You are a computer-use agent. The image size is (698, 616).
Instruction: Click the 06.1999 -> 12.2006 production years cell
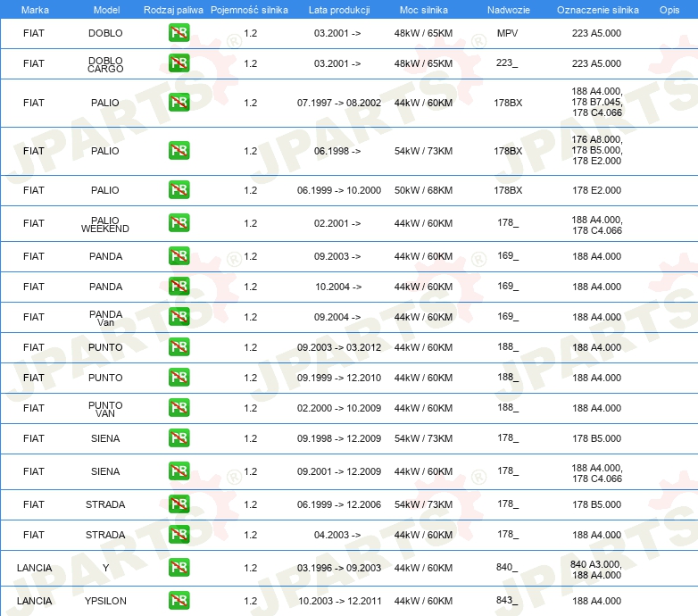tap(339, 504)
